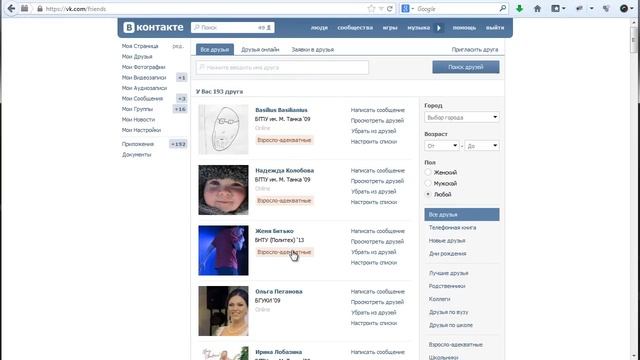Select Дни рождения filter in right sidebar
This screenshot has height=360, width=640.
click(447, 254)
